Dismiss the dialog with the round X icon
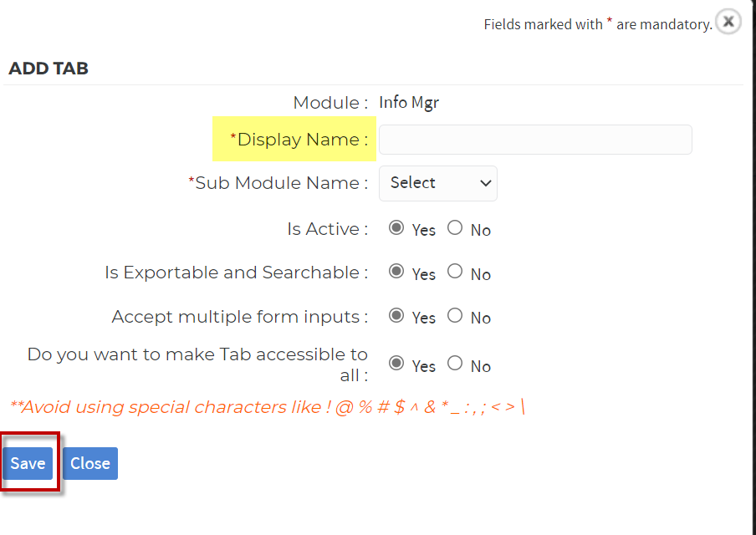This screenshot has height=535, width=756. [728, 22]
